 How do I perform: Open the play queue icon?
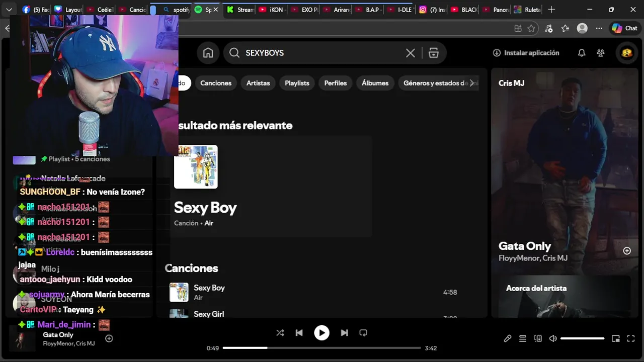[x=523, y=339]
